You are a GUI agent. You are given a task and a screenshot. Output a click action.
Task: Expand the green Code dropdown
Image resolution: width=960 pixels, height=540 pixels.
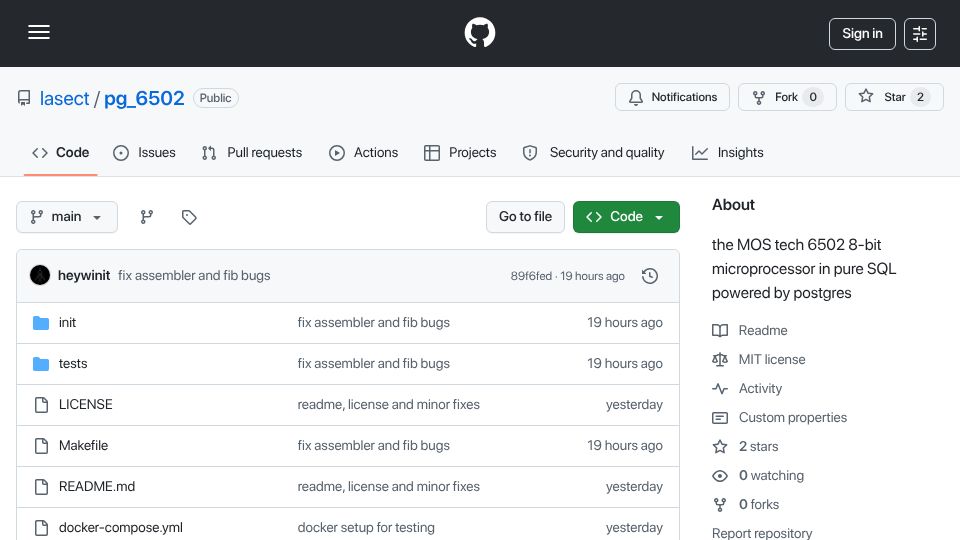(626, 217)
